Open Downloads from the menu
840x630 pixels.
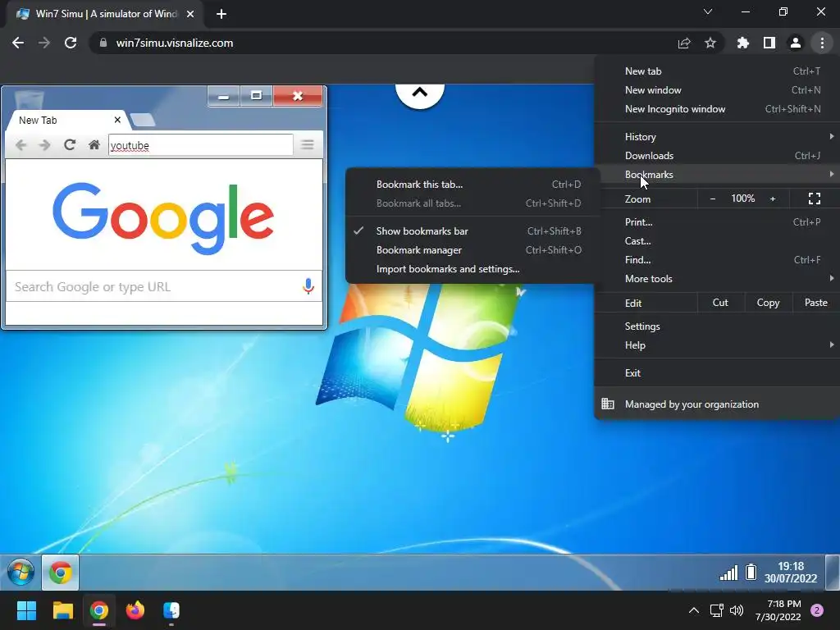(717, 155)
